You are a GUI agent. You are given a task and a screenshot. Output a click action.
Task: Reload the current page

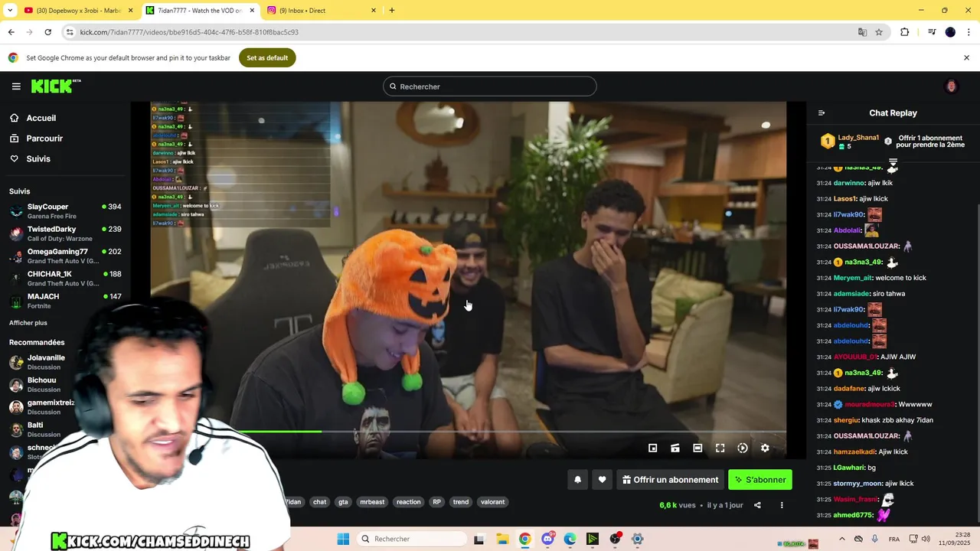click(47, 32)
